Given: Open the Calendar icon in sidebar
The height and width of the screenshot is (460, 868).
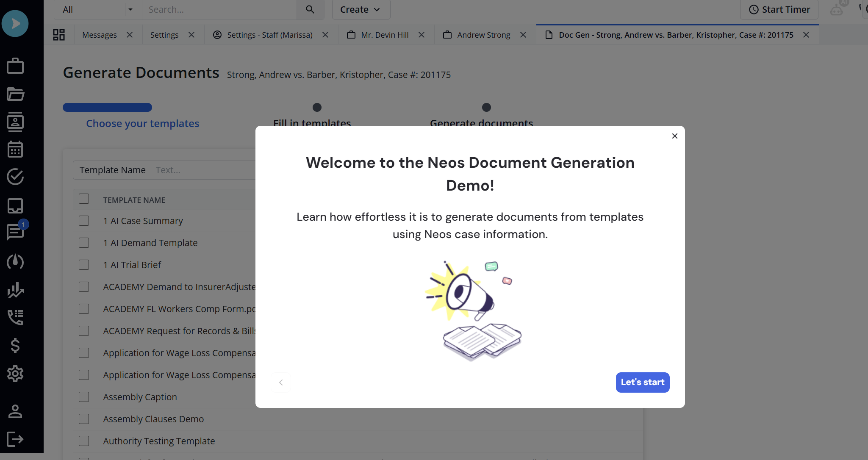Looking at the screenshot, I should pos(16,149).
